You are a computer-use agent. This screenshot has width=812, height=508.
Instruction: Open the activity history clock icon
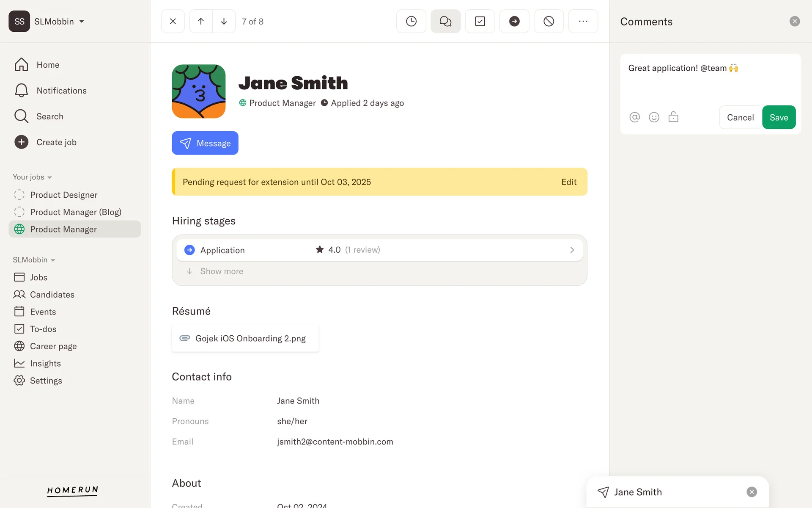tap(411, 21)
